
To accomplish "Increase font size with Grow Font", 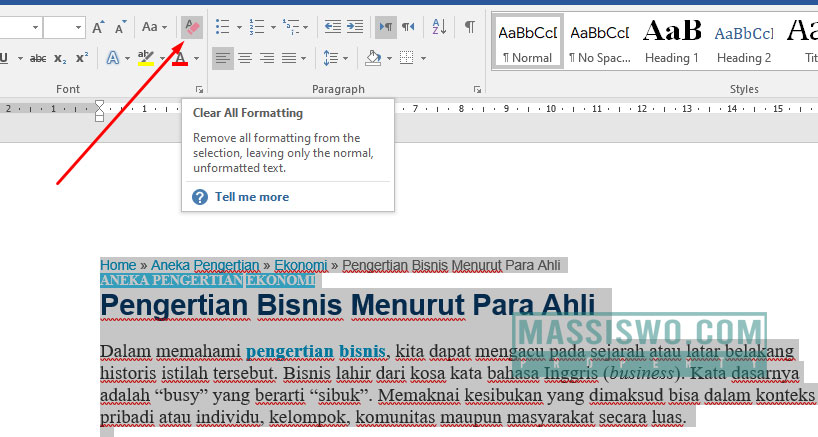I will coord(98,27).
